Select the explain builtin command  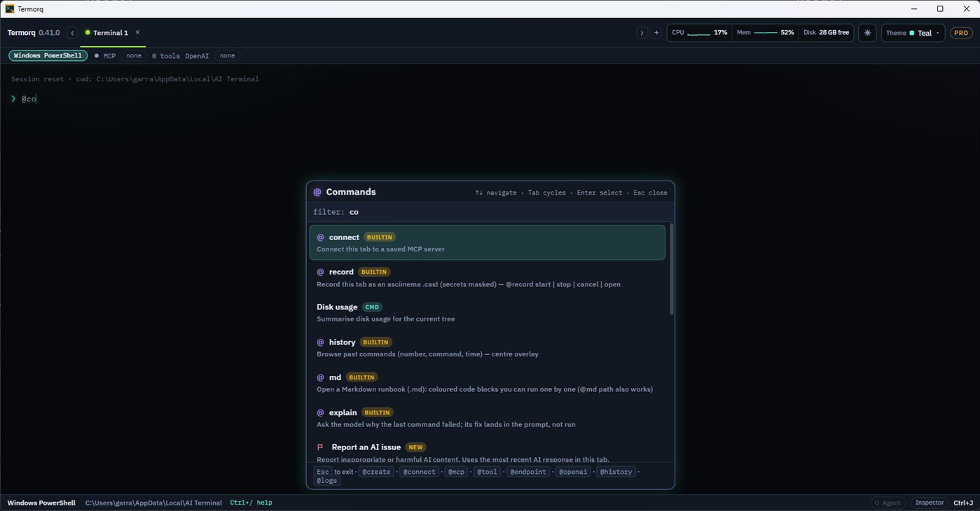coord(487,418)
